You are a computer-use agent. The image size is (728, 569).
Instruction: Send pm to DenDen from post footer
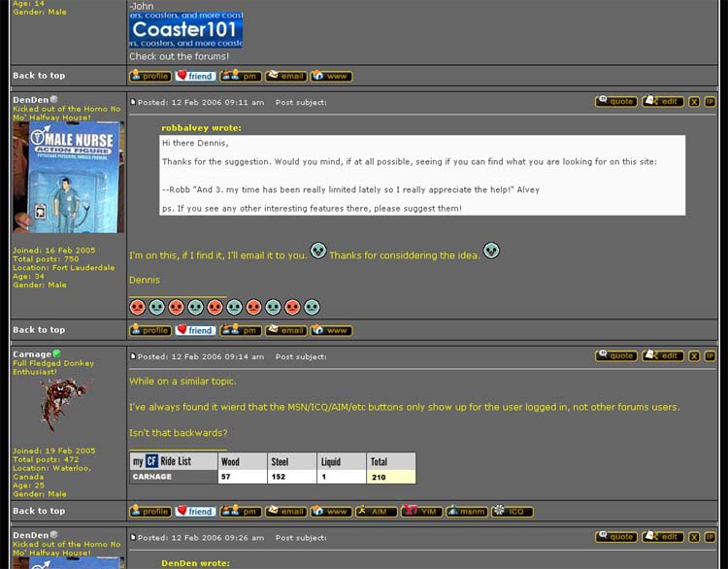click(x=241, y=330)
